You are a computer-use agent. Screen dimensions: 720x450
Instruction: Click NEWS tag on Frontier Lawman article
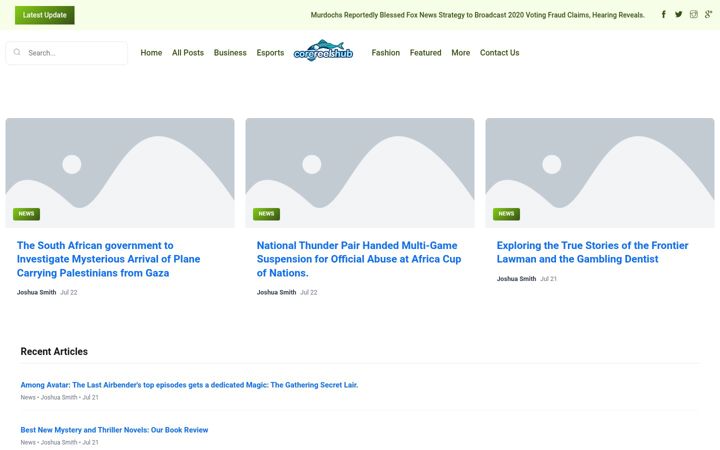point(506,214)
